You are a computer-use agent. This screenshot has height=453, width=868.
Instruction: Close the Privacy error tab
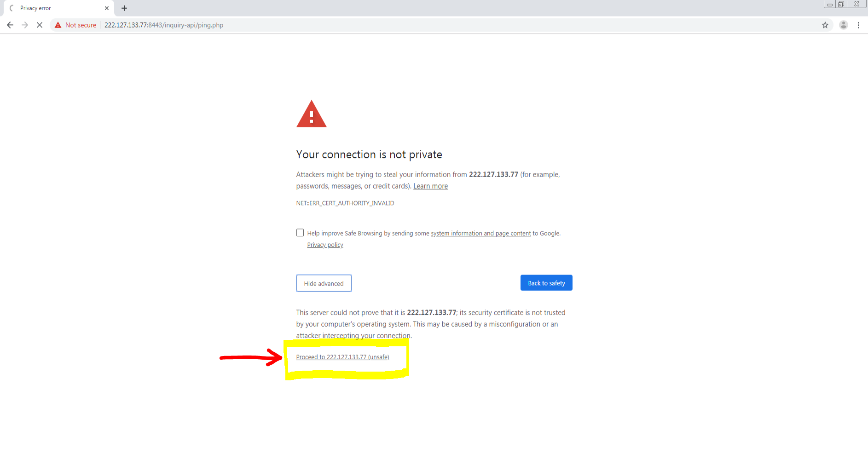107,8
